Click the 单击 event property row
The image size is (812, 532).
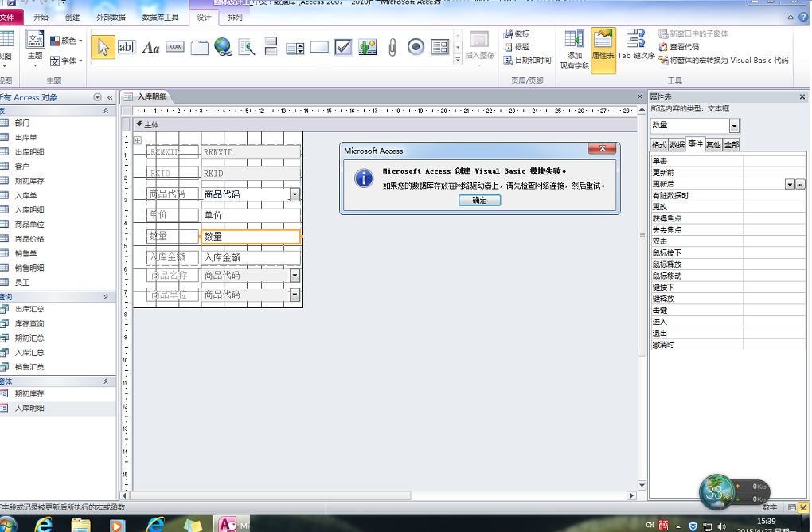coord(728,161)
